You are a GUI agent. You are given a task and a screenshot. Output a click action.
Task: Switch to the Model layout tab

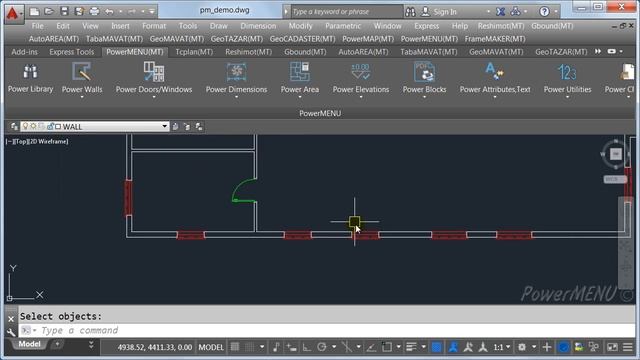point(29,344)
